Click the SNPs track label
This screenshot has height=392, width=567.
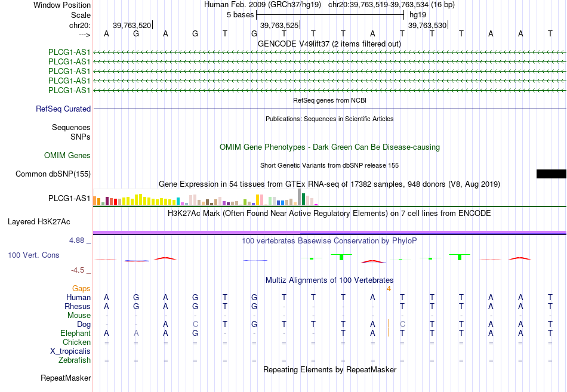click(81, 137)
